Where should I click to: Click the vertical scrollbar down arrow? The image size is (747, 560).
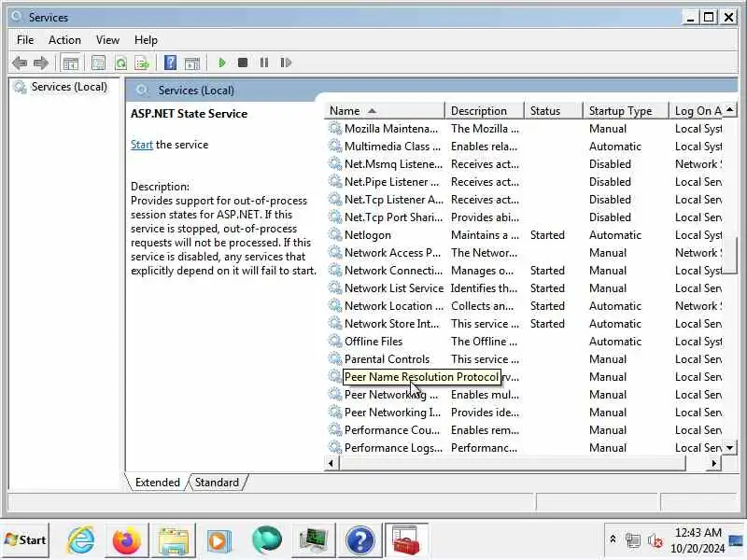[730, 448]
